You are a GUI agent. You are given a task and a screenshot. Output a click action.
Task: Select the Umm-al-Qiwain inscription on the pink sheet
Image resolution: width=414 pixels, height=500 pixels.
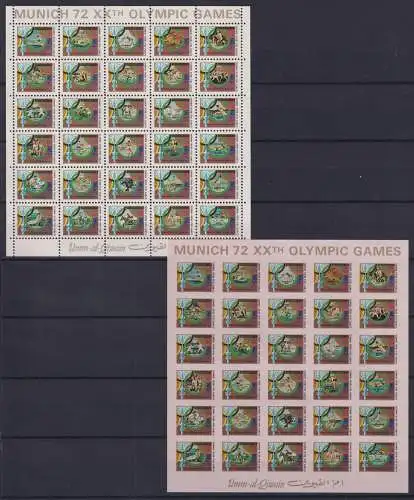tap(285, 482)
